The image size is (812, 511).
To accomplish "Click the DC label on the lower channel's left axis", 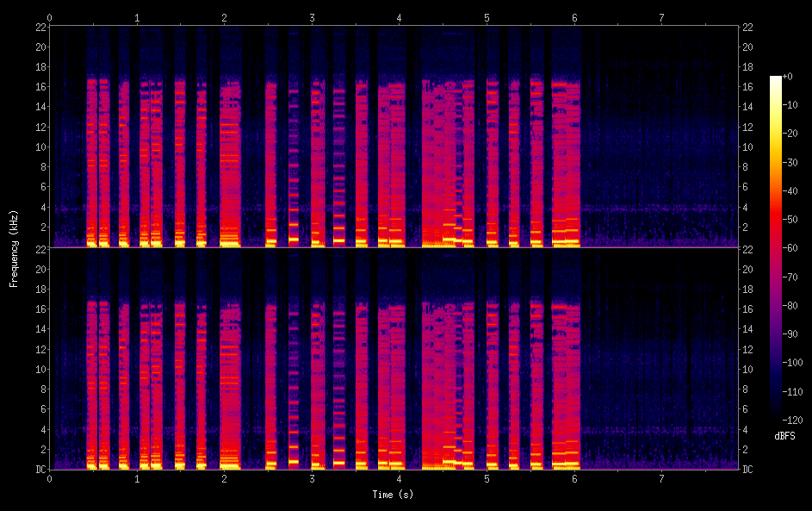I will (39, 470).
